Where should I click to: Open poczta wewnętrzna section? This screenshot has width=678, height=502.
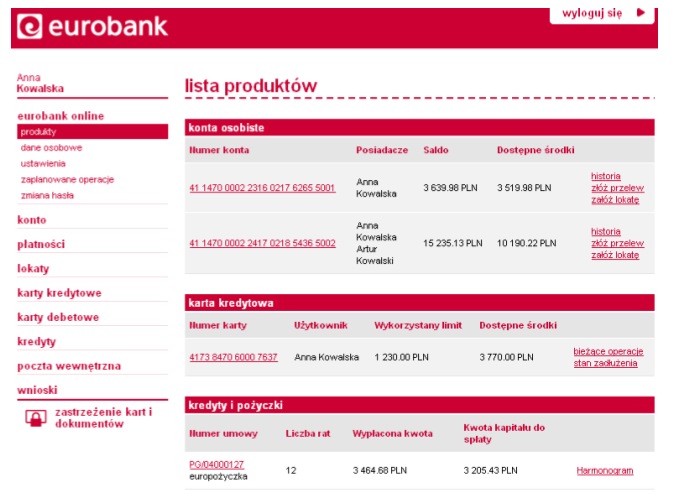coord(69,366)
